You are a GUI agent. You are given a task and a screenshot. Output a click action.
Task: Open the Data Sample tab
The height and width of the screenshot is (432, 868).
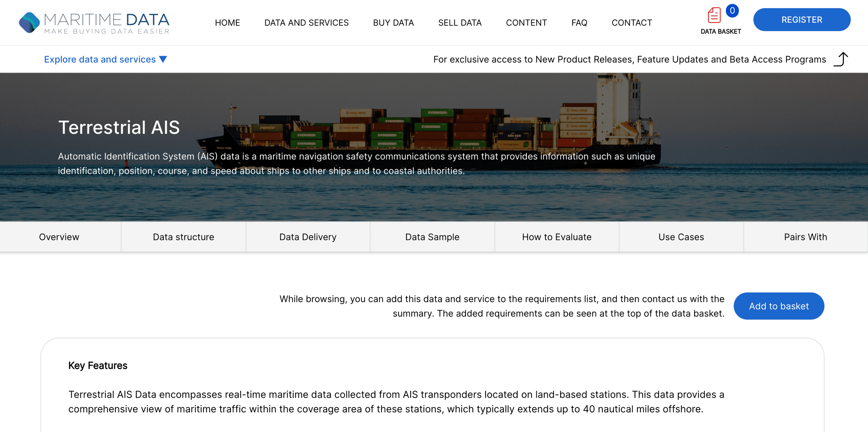click(x=432, y=237)
